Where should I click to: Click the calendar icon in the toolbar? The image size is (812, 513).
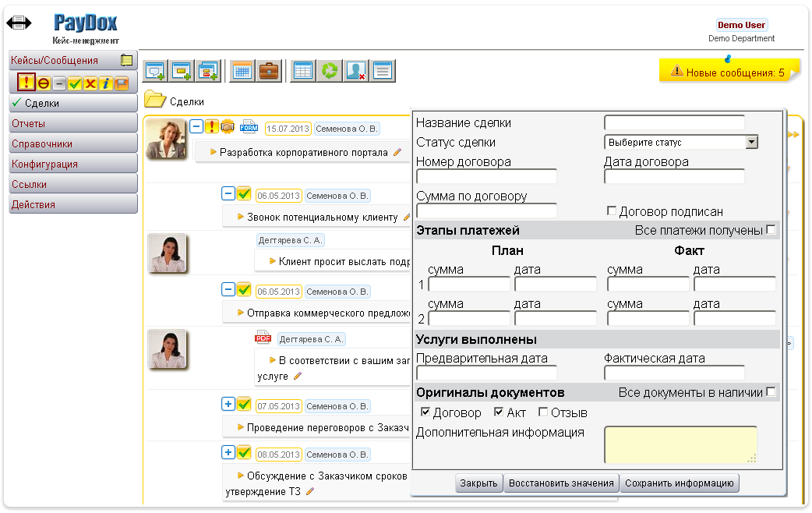(x=242, y=71)
